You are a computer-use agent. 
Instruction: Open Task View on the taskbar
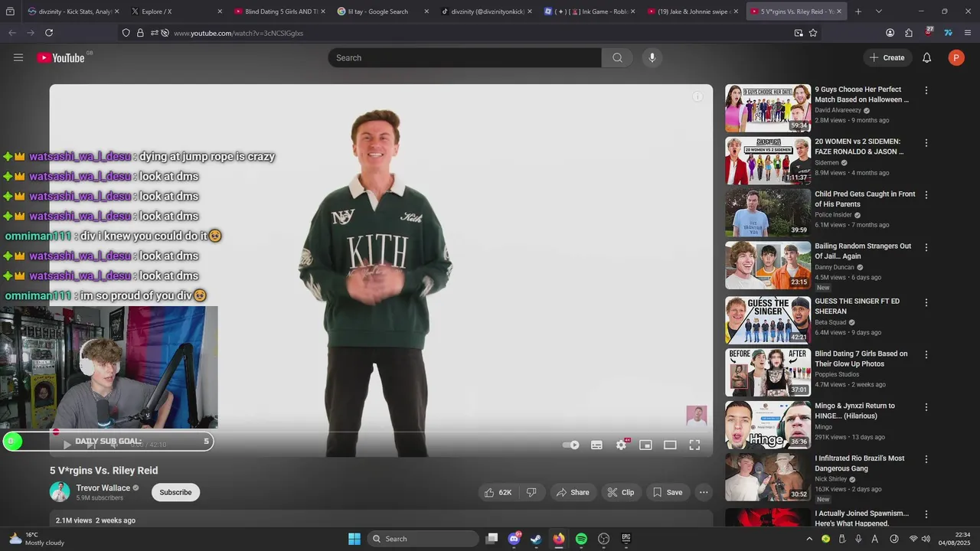[x=492, y=539]
